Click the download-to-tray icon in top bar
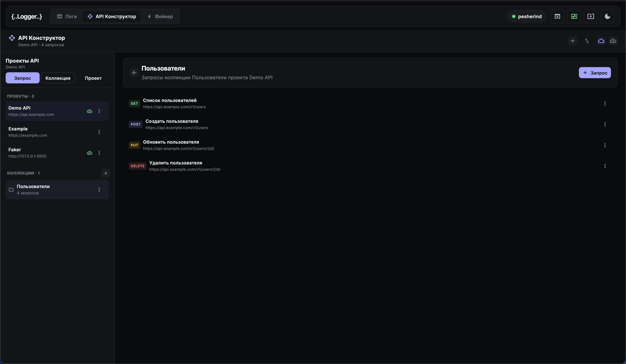The width and height of the screenshot is (626, 364). pos(591,16)
